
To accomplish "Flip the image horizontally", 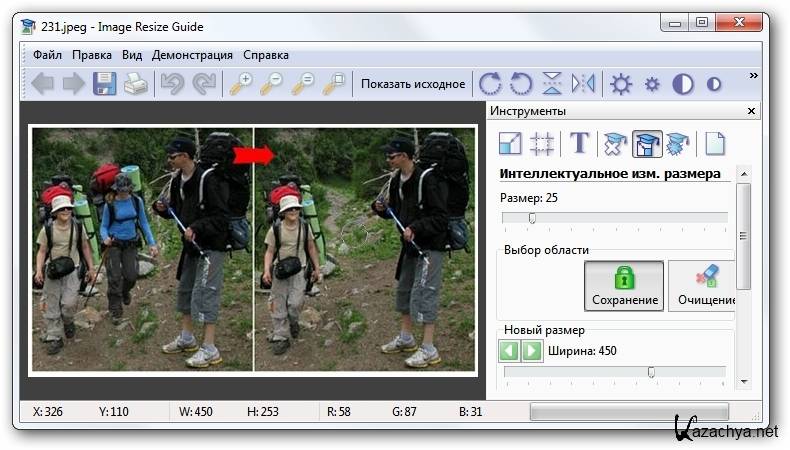I will pos(583,84).
